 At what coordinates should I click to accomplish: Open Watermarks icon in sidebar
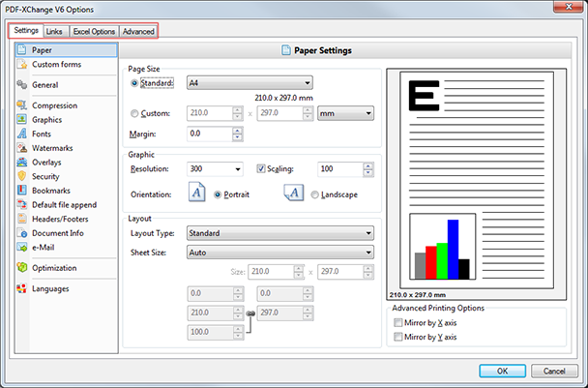(x=22, y=148)
